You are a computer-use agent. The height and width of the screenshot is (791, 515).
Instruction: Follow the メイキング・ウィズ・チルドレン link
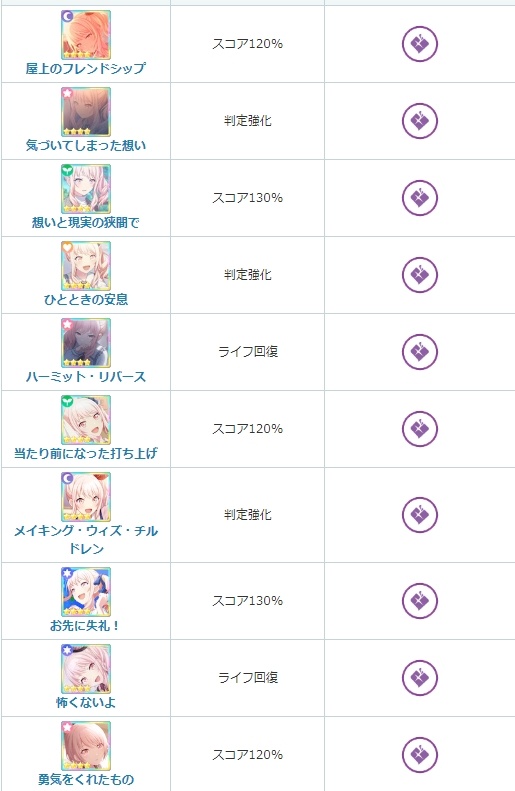pos(86,539)
